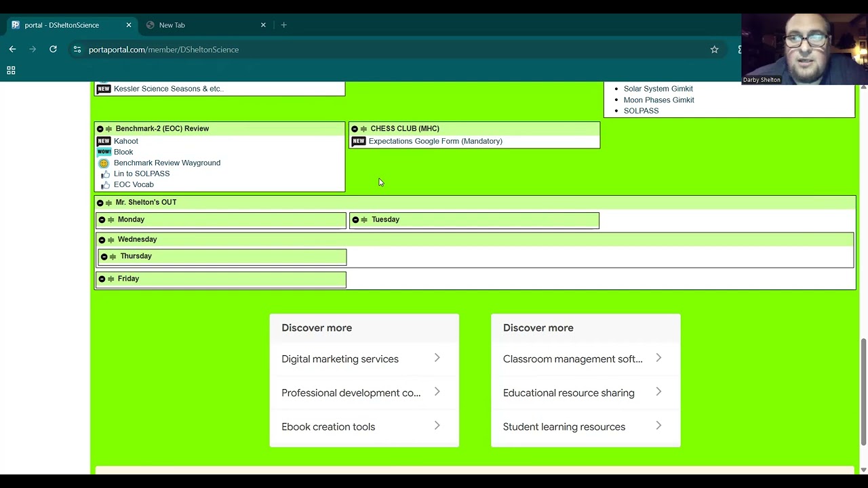Collapse the Tuesday folder
The height and width of the screenshot is (488, 868).
click(355, 220)
